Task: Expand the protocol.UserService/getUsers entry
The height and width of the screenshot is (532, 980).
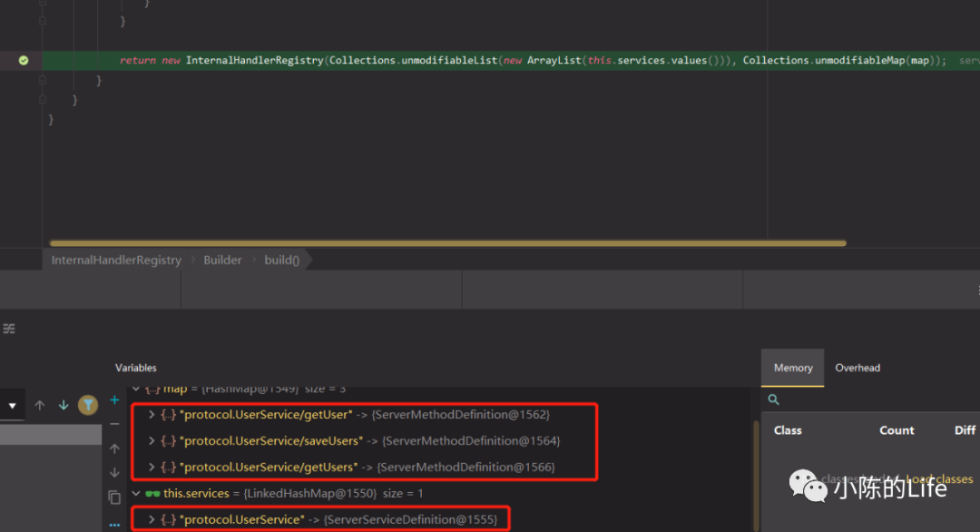Action: [152, 467]
